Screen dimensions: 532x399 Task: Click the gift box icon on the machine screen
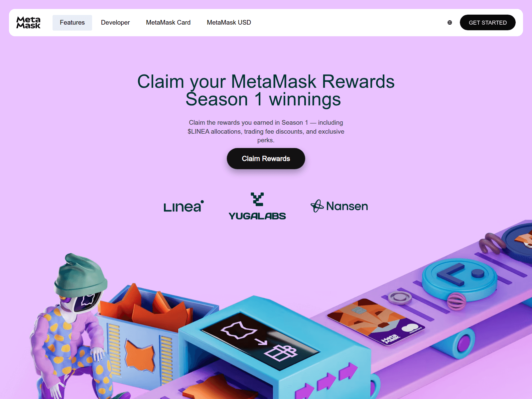tap(280, 352)
